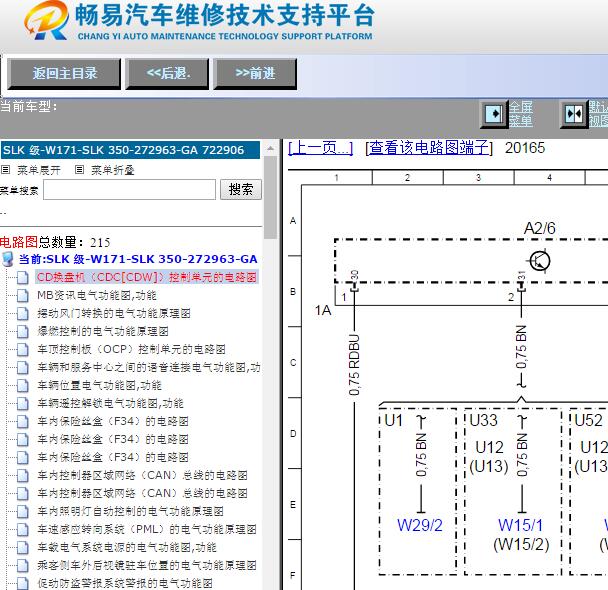Image resolution: width=608 pixels, height=590 pixels.
Task: Click the A2/6 component label
Action: (539, 228)
